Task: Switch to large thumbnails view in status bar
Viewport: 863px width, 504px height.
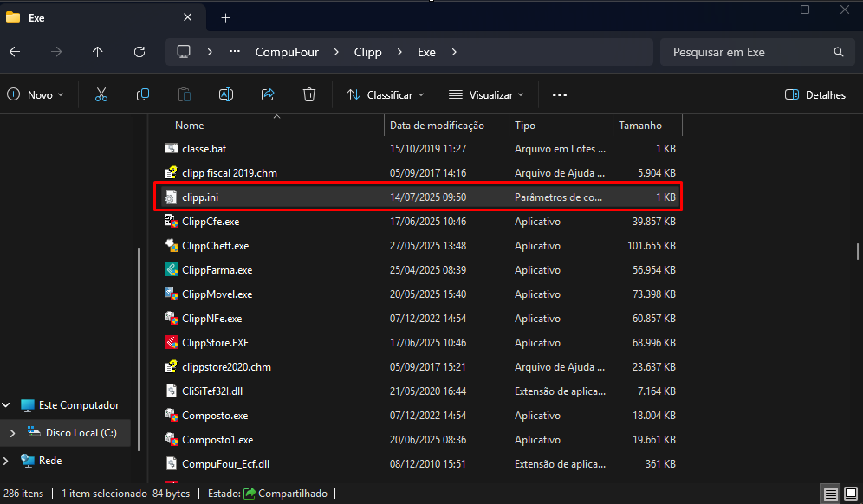Action: pos(850,494)
